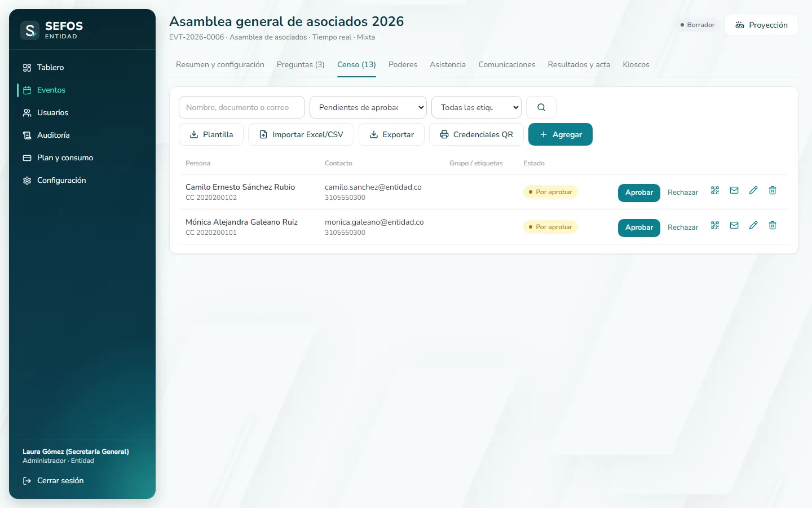Send email to Mónica Alejandra Galeano Ruiz

pyautogui.click(x=734, y=226)
